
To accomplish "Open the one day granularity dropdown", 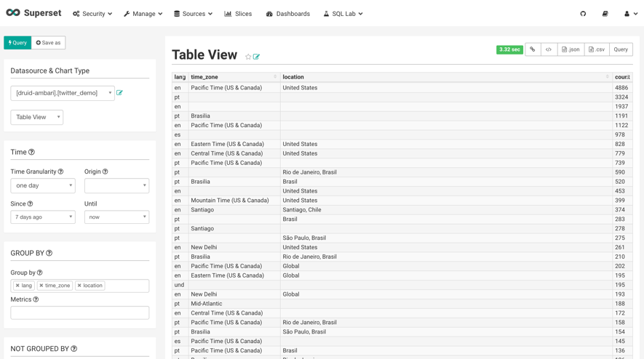I will tap(43, 185).
